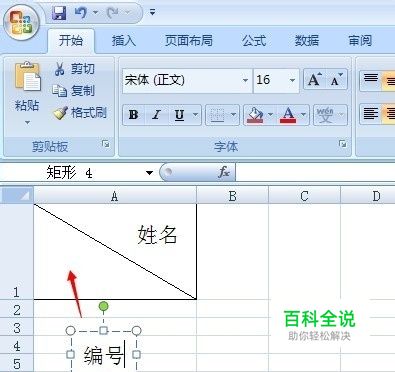395x372 pixels.
Task: Click the 复制 copy button
Action: pos(74,91)
